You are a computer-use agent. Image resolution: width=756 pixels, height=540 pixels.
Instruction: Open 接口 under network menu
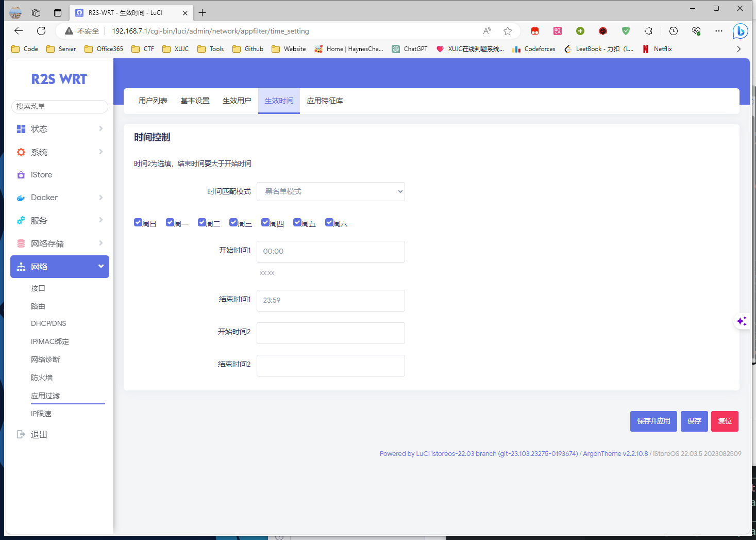point(38,288)
